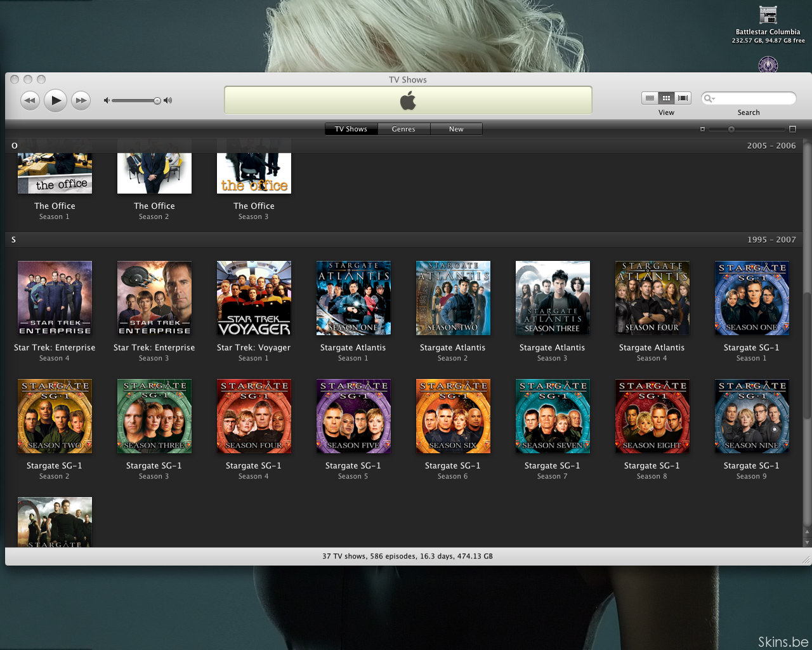Image resolution: width=812 pixels, height=650 pixels.
Task: Click the 'O' section header letter
Action: point(14,145)
